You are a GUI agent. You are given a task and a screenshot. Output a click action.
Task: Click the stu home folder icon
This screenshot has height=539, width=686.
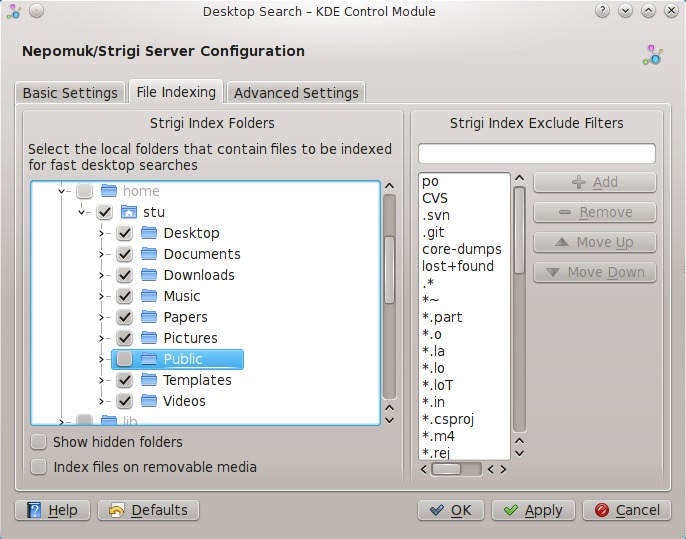point(129,212)
